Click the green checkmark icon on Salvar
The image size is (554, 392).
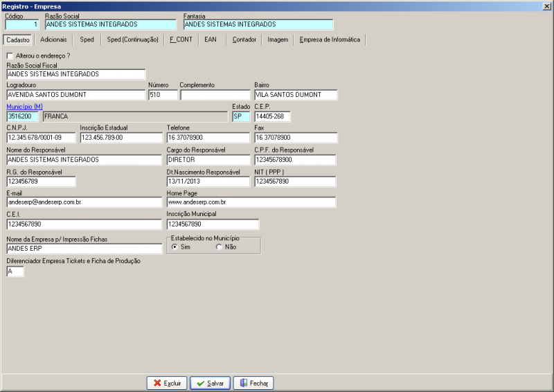[x=200, y=383]
